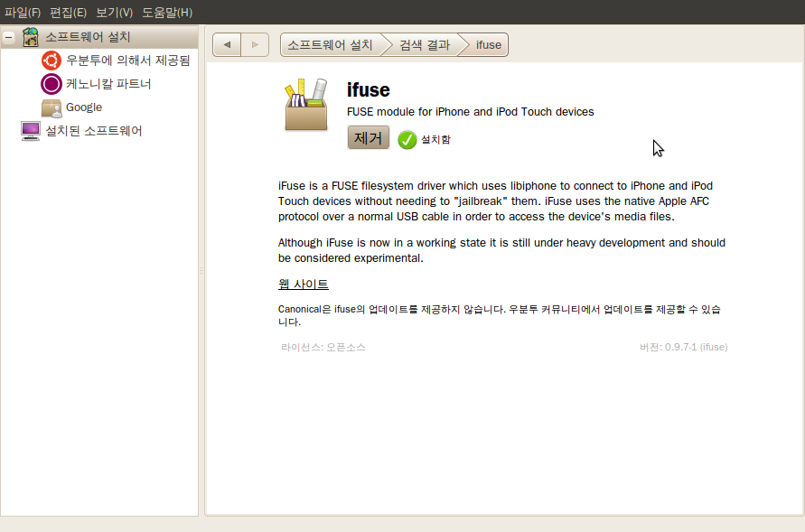The width and height of the screenshot is (805, 532).
Task: Click the Ubuntu logo icon
Action: click(x=51, y=61)
